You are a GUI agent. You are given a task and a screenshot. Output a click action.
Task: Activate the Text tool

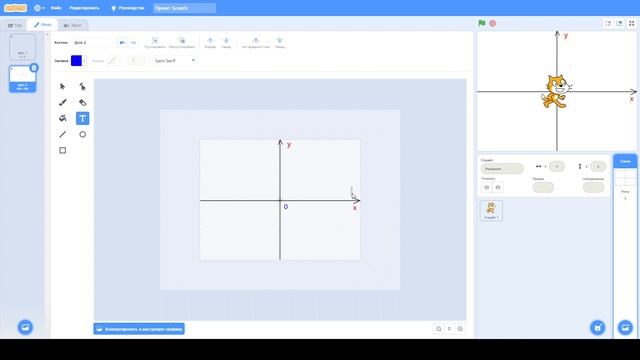coord(82,118)
